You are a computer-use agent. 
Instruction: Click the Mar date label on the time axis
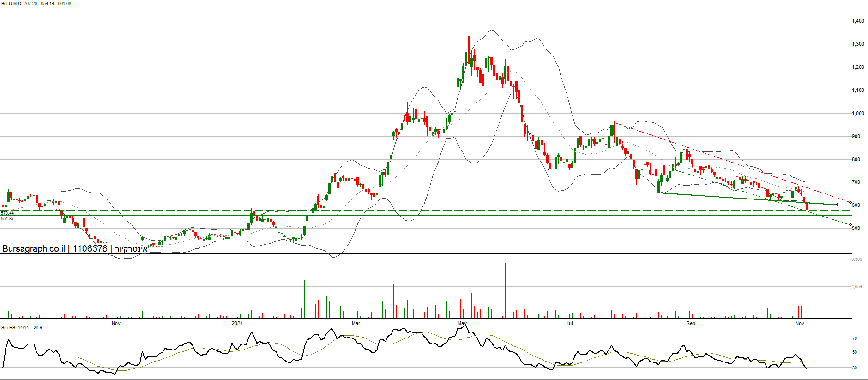(x=356, y=323)
